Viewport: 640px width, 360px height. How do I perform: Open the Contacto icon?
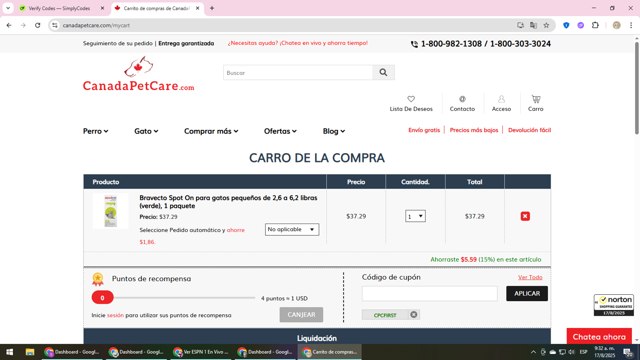click(462, 99)
